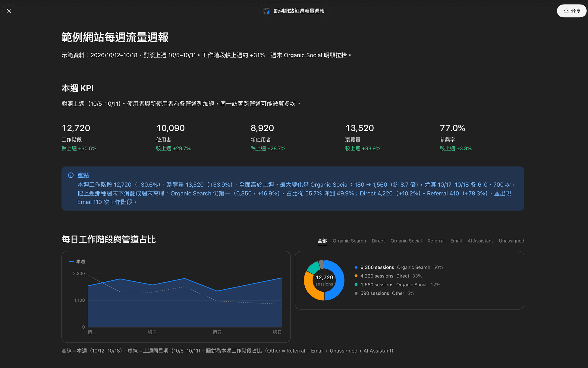Click the 較上週 +33.9% change label
Screen dimensions: 588x368
[363, 148]
